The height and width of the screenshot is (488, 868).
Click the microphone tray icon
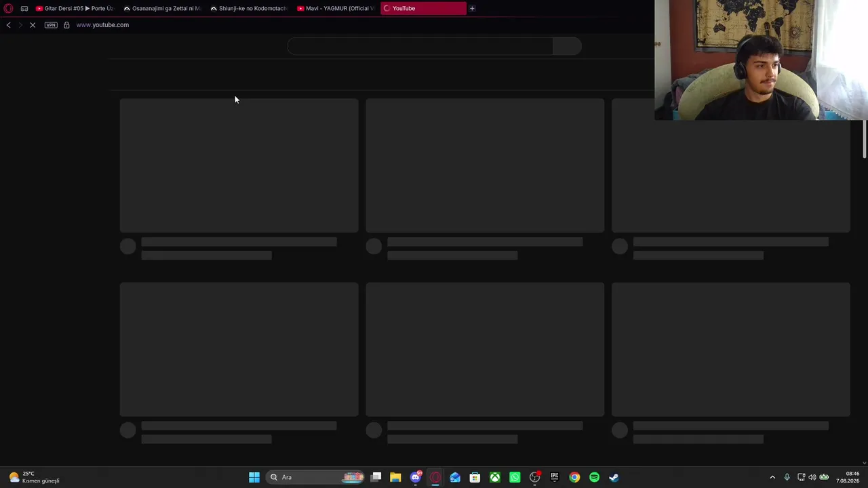click(x=787, y=477)
